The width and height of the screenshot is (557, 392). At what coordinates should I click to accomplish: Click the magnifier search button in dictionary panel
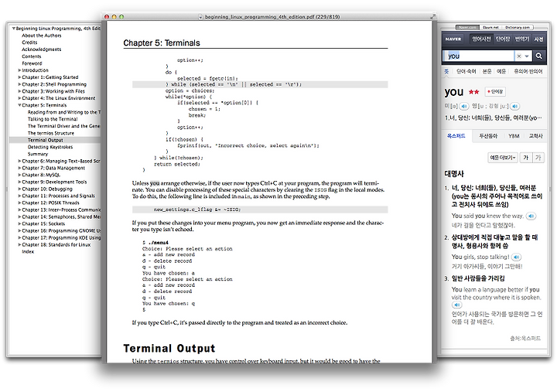tap(539, 56)
